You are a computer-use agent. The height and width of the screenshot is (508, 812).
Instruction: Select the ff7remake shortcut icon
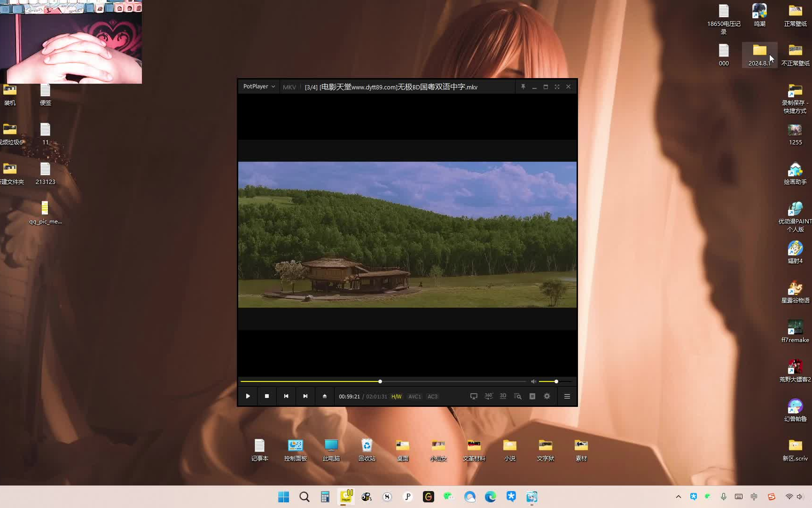point(795,332)
